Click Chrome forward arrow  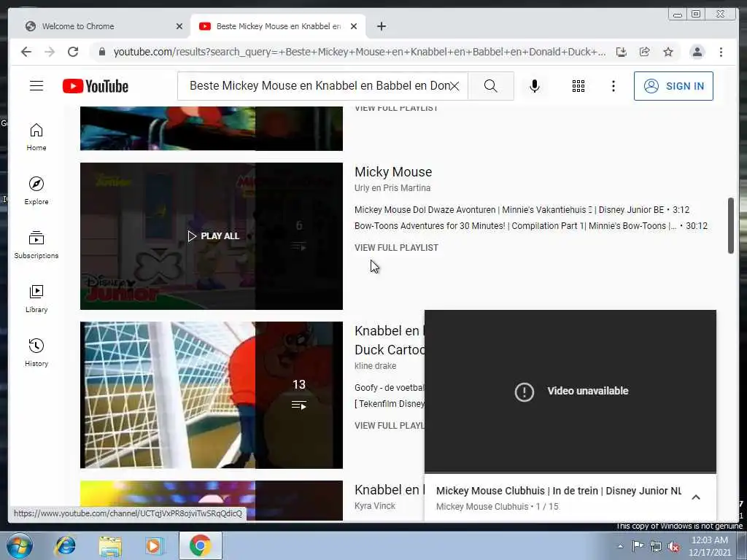[x=50, y=52]
